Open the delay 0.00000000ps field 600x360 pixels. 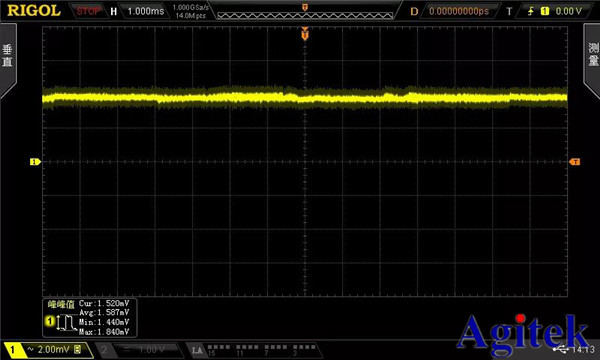point(459,11)
